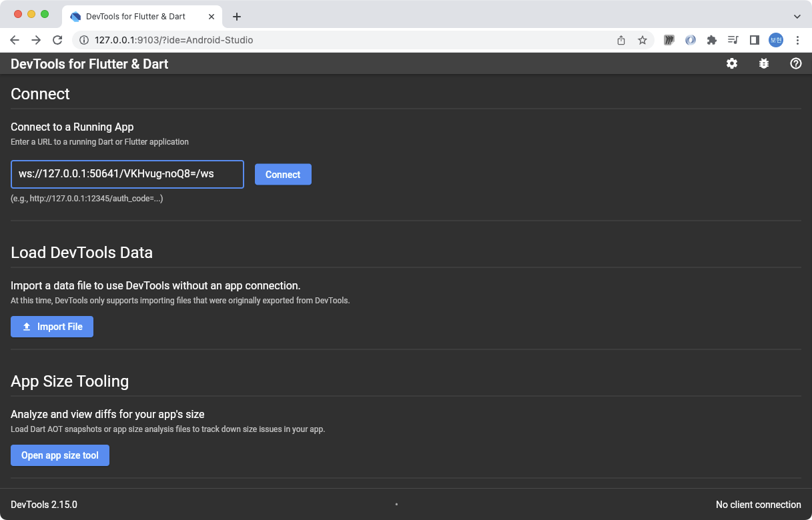Open the Chrome profile avatar
Viewport: 812px width, 520px height.
(776, 40)
